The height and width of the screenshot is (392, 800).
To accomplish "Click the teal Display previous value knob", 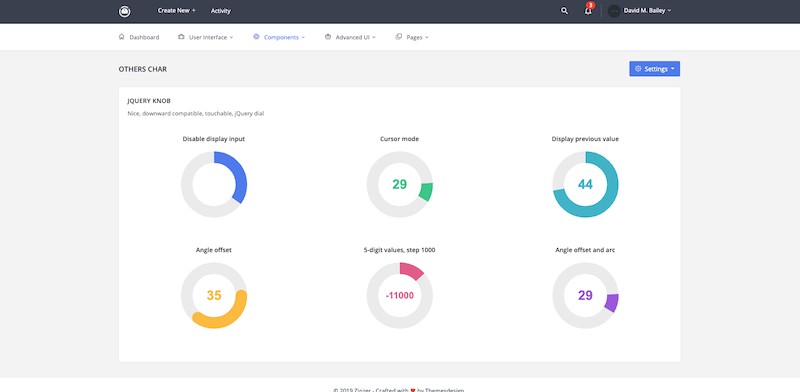I will point(585,184).
